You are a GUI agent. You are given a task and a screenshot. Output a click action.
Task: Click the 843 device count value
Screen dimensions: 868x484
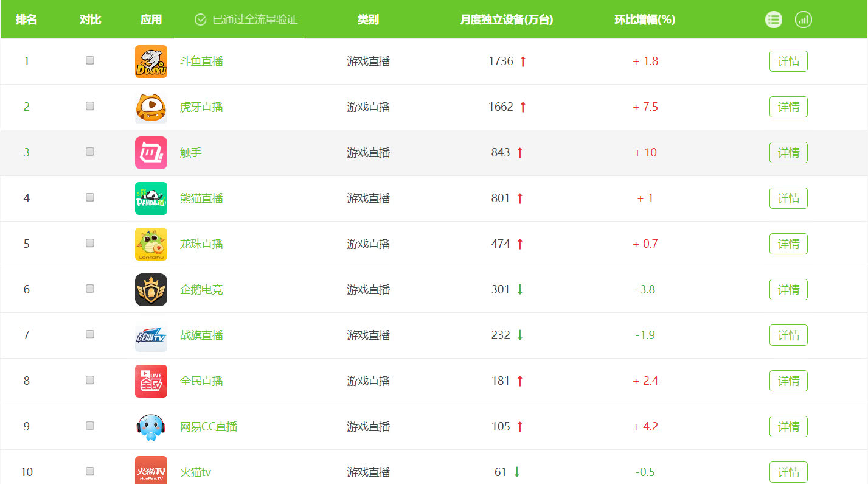coord(501,153)
